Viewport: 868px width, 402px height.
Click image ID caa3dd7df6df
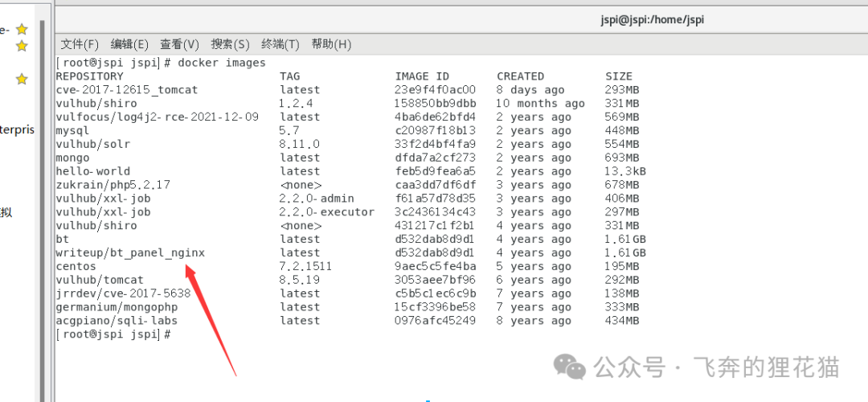click(435, 185)
